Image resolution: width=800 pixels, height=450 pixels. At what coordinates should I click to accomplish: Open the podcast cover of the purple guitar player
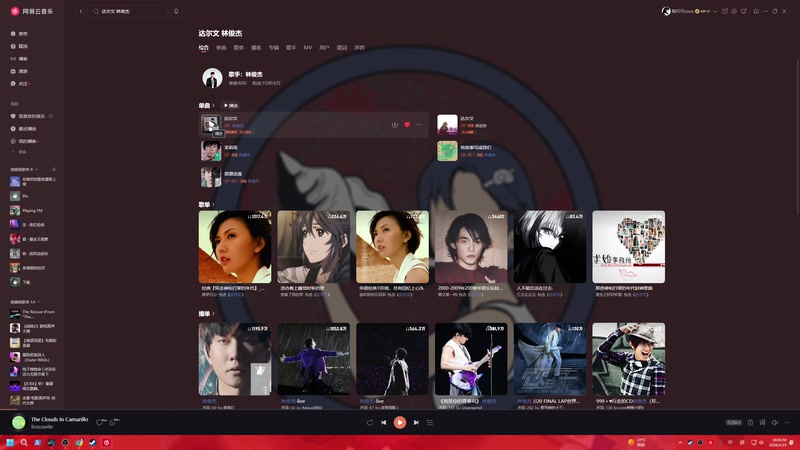(x=471, y=359)
